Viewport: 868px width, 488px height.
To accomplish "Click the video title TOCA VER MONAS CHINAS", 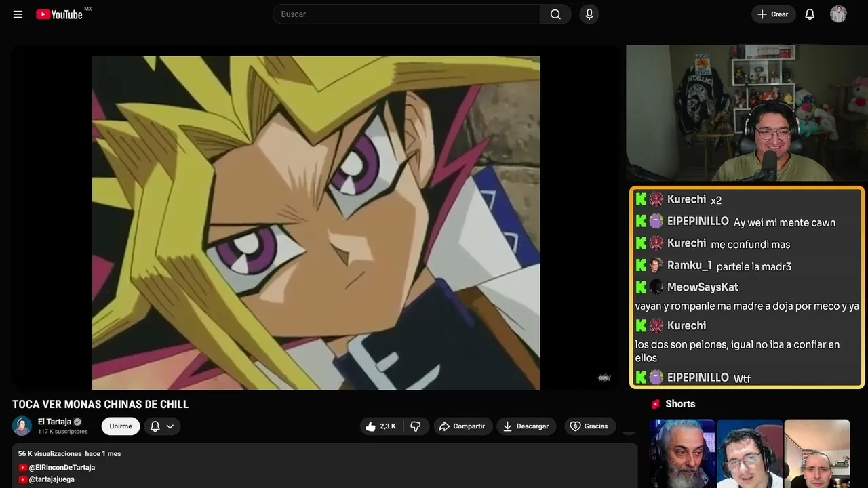I will pos(100,405).
